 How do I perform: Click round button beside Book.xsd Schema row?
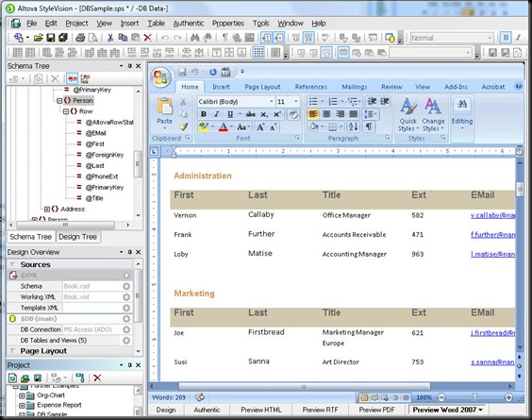(x=126, y=286)
